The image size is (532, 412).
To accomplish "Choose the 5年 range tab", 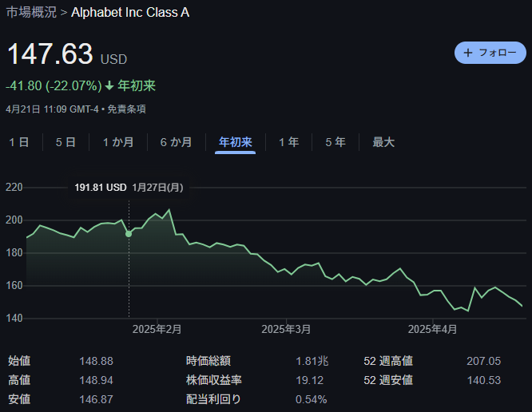I will 335,142.
